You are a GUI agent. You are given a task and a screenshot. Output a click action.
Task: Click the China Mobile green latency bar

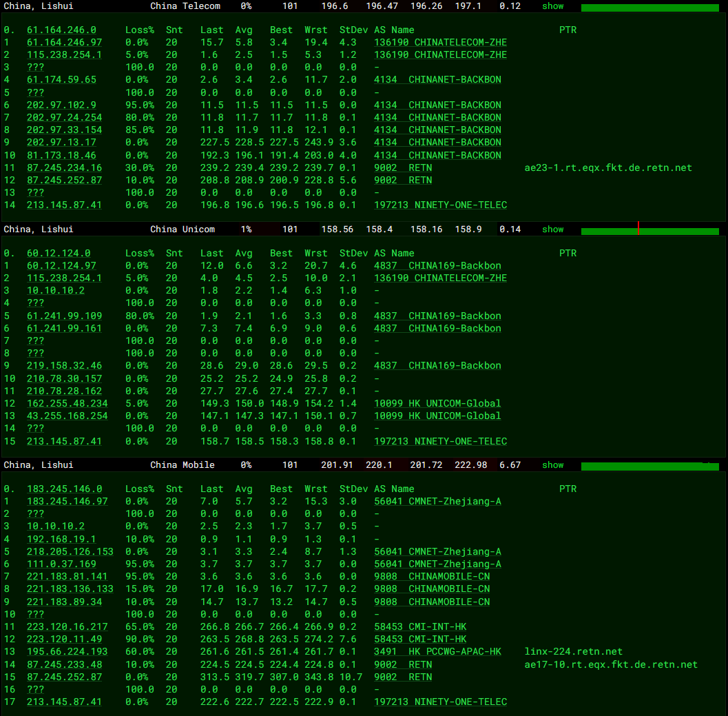649,466
